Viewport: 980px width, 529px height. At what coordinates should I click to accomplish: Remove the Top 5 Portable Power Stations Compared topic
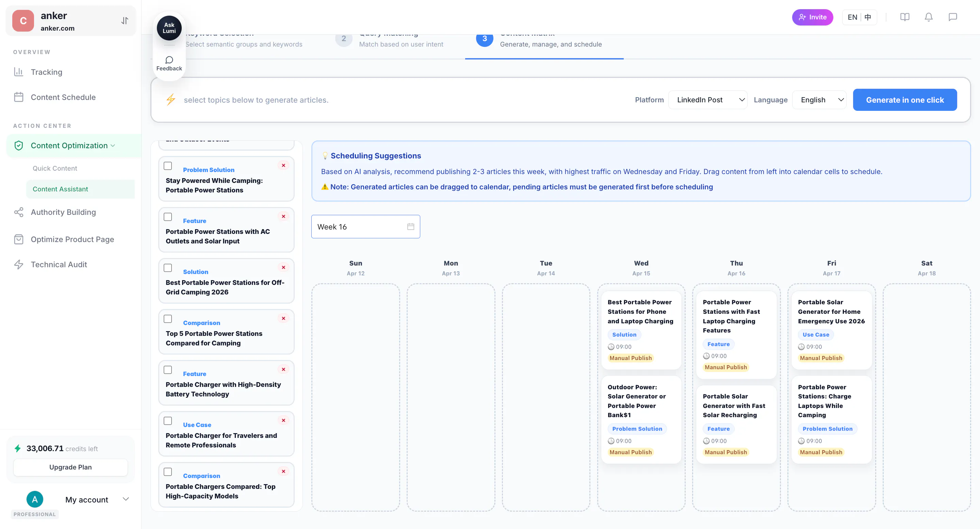click(283, 318)
